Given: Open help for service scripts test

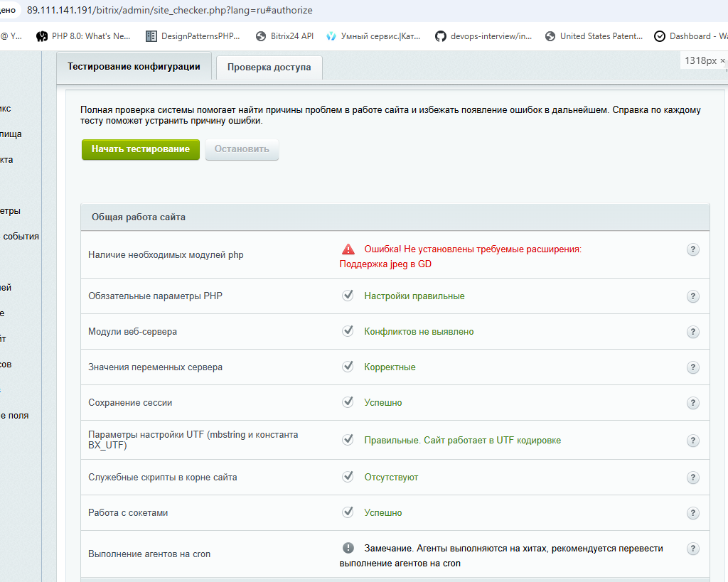Looking at the screenshot, I should [692, 478].
